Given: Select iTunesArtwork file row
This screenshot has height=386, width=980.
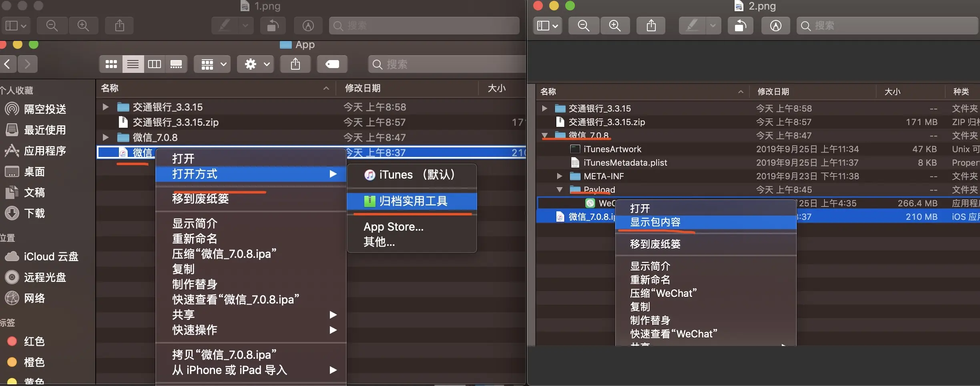Looking at the screenshot, I should coord(758,149).
